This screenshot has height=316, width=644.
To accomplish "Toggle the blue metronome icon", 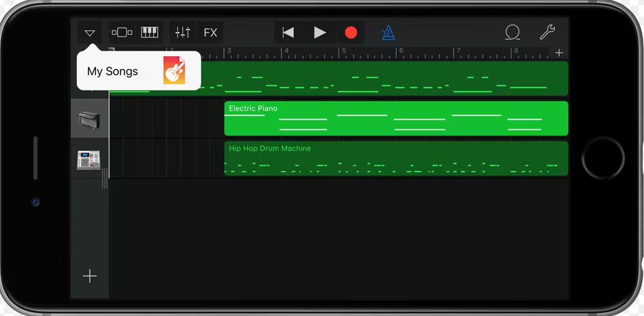I will pos(388,32).
